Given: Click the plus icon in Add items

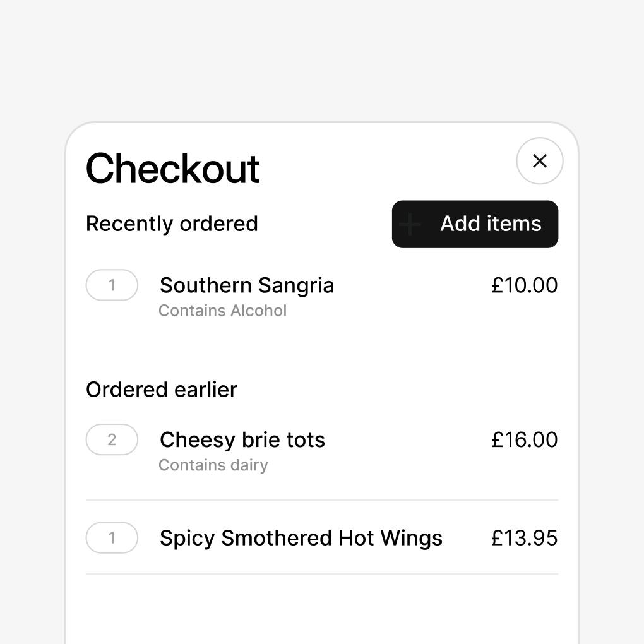Looking at the screenshot, I should click(410, 224).
